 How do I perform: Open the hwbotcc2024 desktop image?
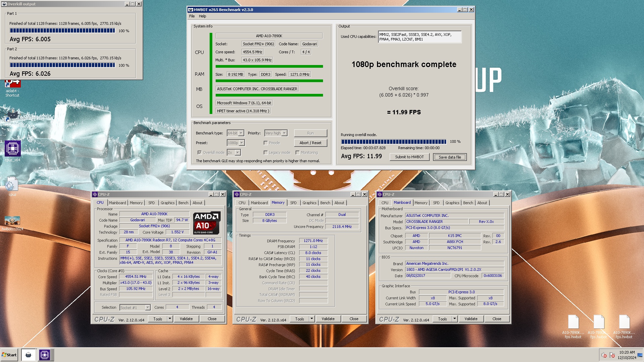click(12, 223)
